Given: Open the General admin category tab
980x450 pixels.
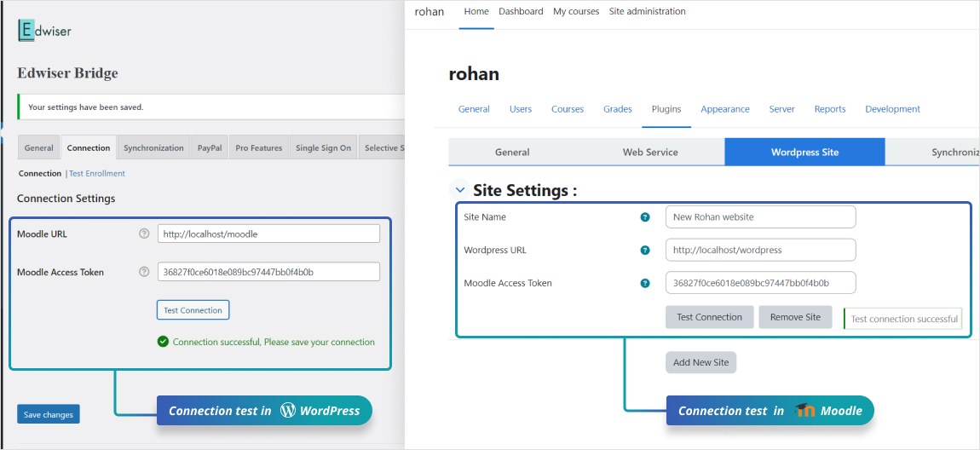Looking at the screenshot, I should [474, 109].
